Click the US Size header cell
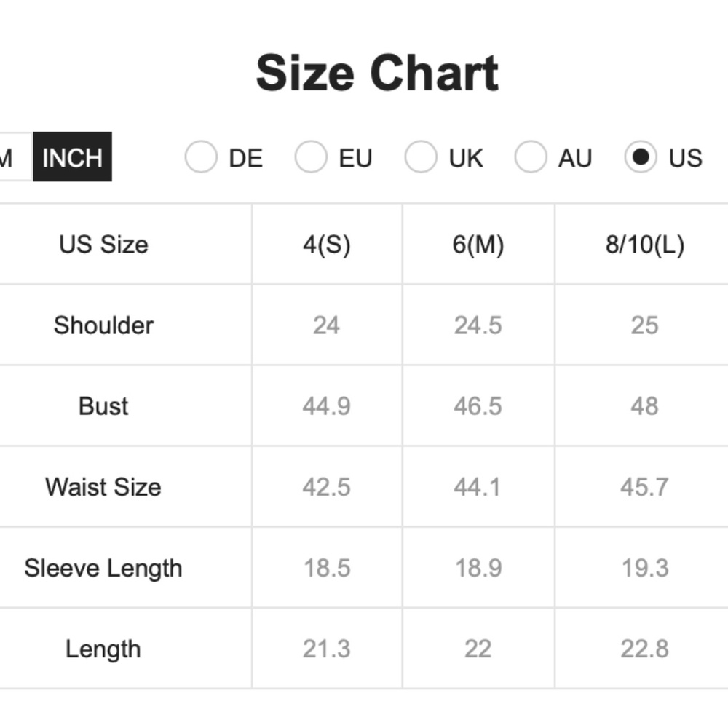 pos(103,244)
